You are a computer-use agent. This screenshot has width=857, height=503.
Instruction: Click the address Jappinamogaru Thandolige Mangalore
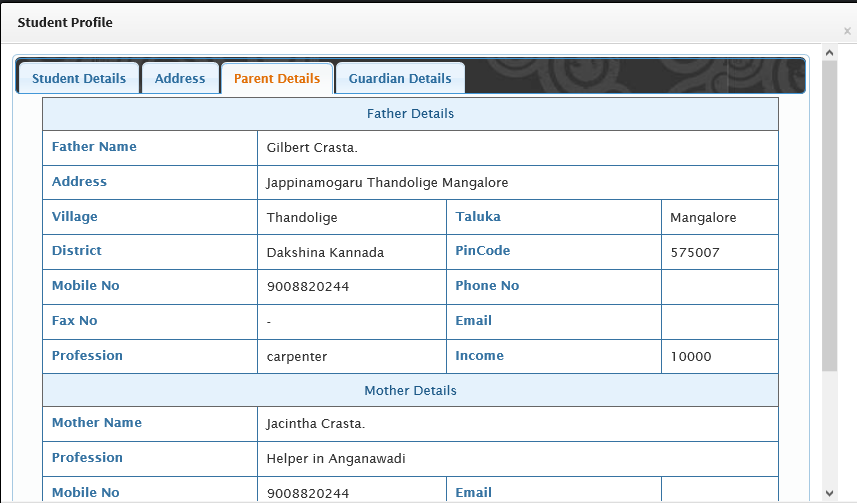pyautogui.click(x=387, y=183)
